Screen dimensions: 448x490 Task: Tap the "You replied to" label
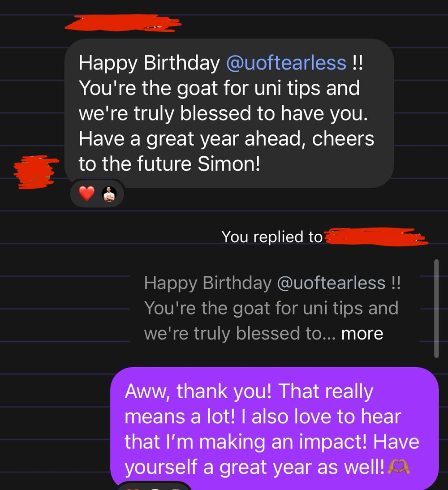272,237
